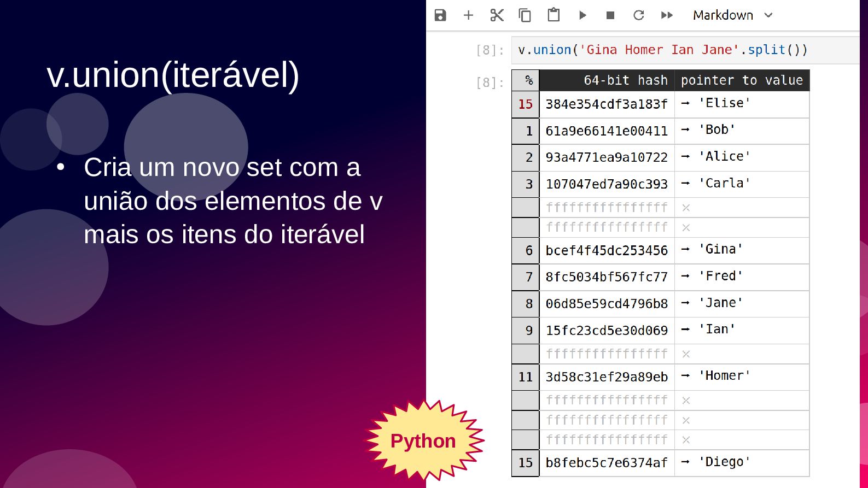Restart the kernel with the circular arrow
The image size is (868, 488).
pyautogui.click(x=638, y=15)
